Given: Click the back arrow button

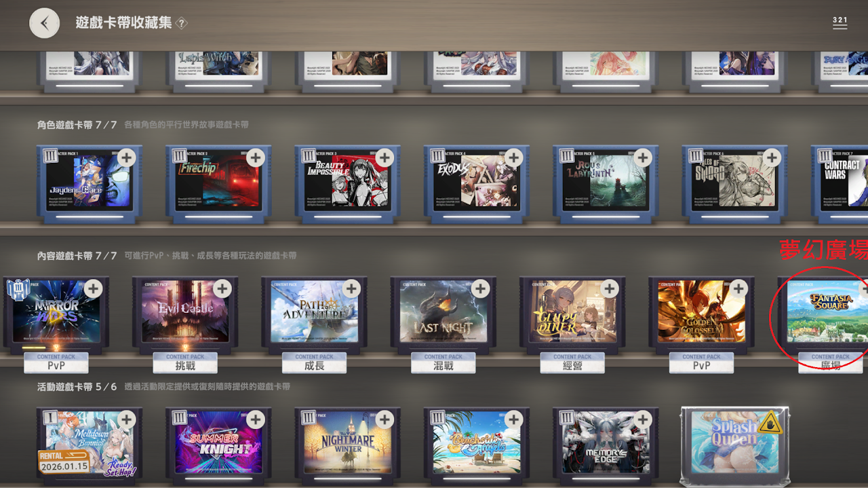Looking at the screenshot, I should (x=44, y=23).
